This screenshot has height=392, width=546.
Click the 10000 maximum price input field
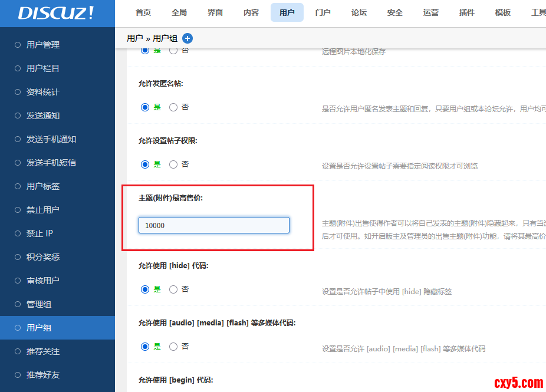coord(213,225)
